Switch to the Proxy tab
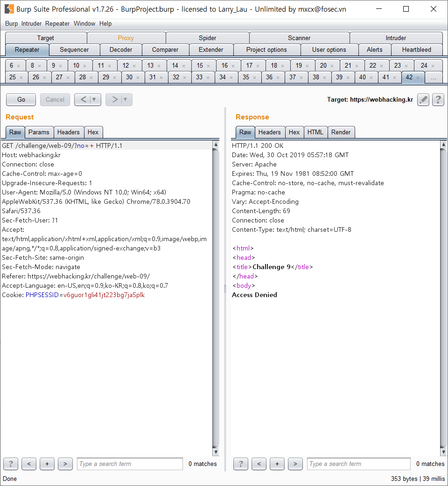The image size is (448, 486). click(x=126, y=38)
